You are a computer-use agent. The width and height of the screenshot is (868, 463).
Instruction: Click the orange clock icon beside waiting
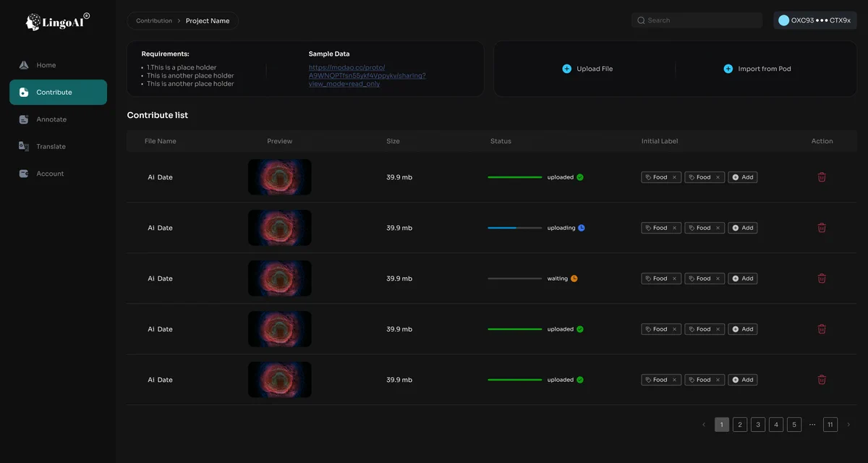click(574, 279)
